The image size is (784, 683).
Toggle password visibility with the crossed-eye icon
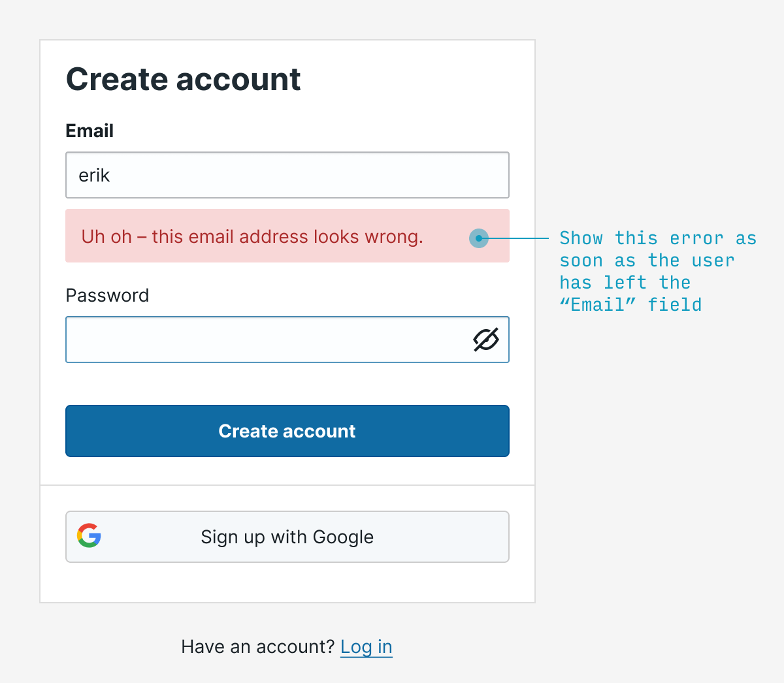[485, 340]
